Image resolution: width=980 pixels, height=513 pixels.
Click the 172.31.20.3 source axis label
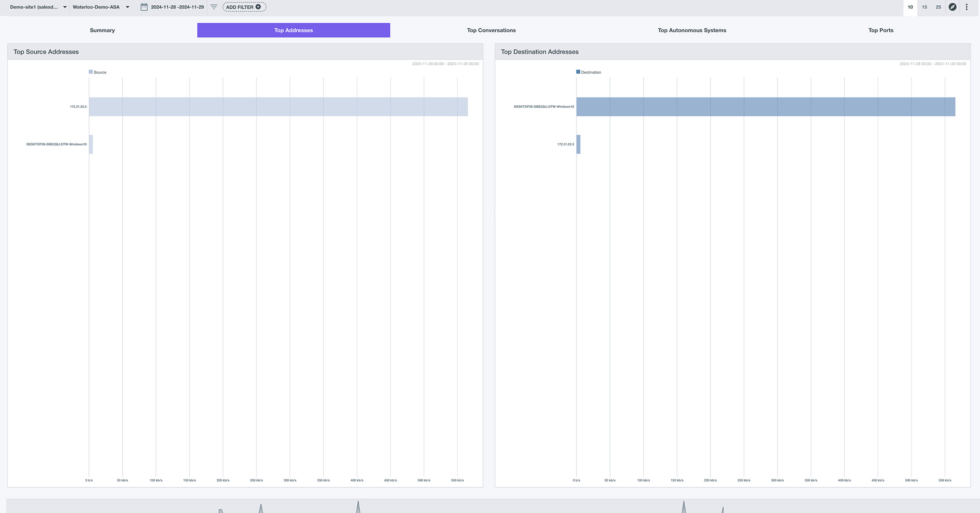pyautogui.click(x=78, y=107)
